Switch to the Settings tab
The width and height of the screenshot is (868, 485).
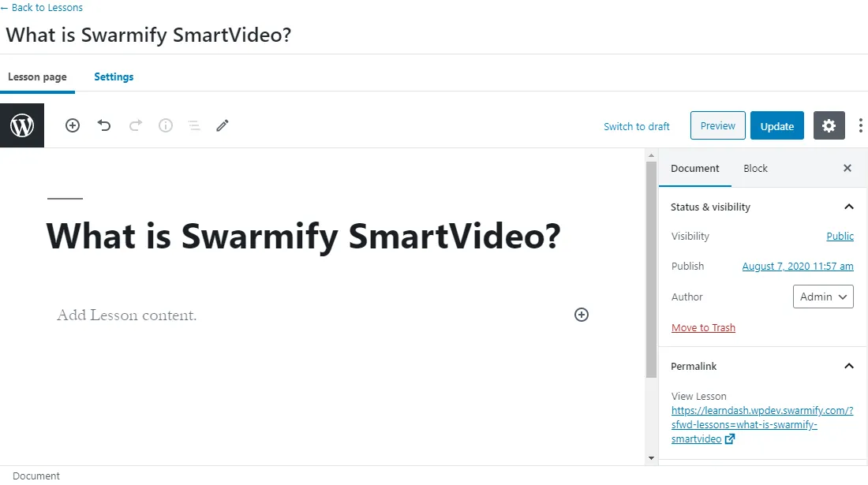click(114, 76)
